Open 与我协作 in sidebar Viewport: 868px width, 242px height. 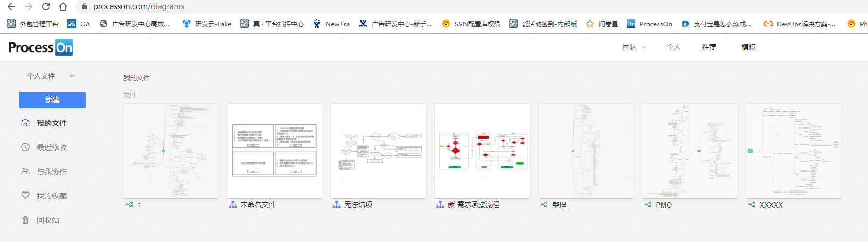pos(52,172)
